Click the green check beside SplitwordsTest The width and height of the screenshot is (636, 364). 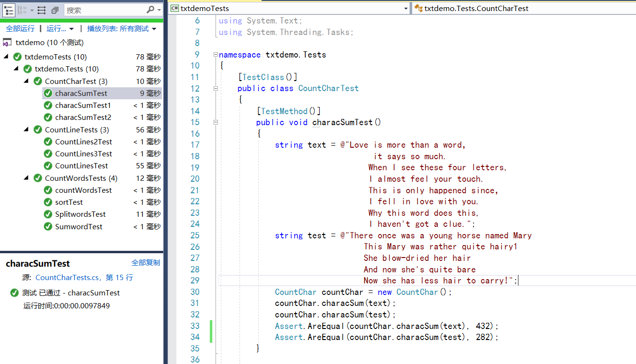pyautogui.click(x=48, y=214)
